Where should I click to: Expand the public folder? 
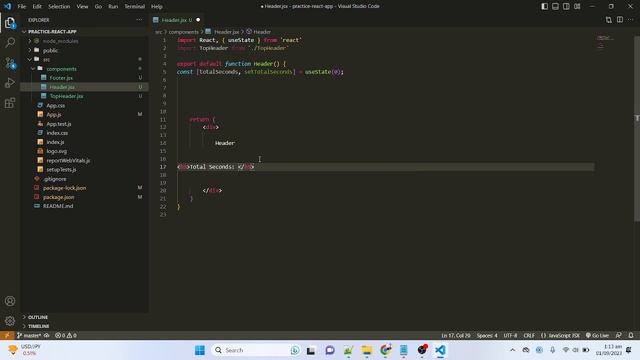point(50,51)
